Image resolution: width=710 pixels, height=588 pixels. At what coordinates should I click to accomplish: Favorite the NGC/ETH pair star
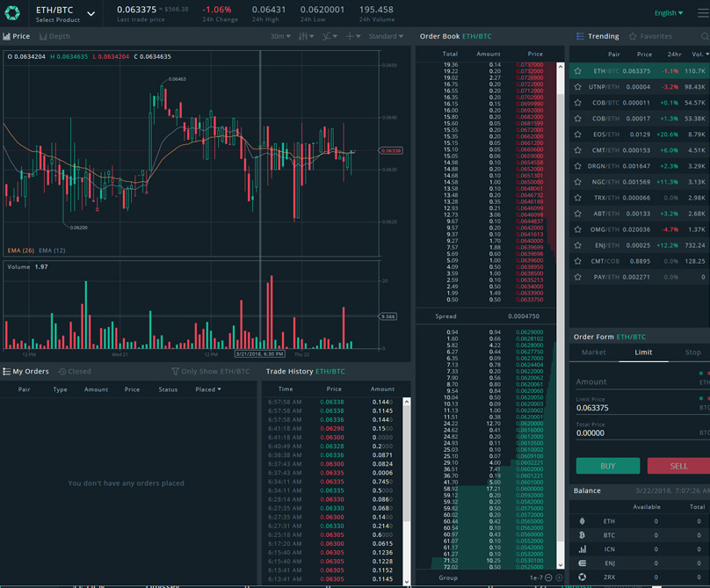(x=578, y=182)
